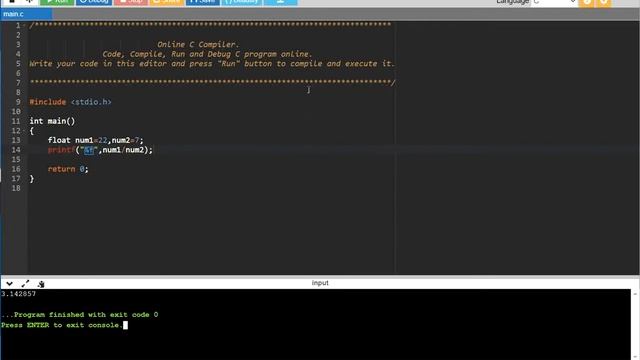Screen dimensions: 640x360
Task: Open the Language selection dropdown
Action: coord(554,2)
